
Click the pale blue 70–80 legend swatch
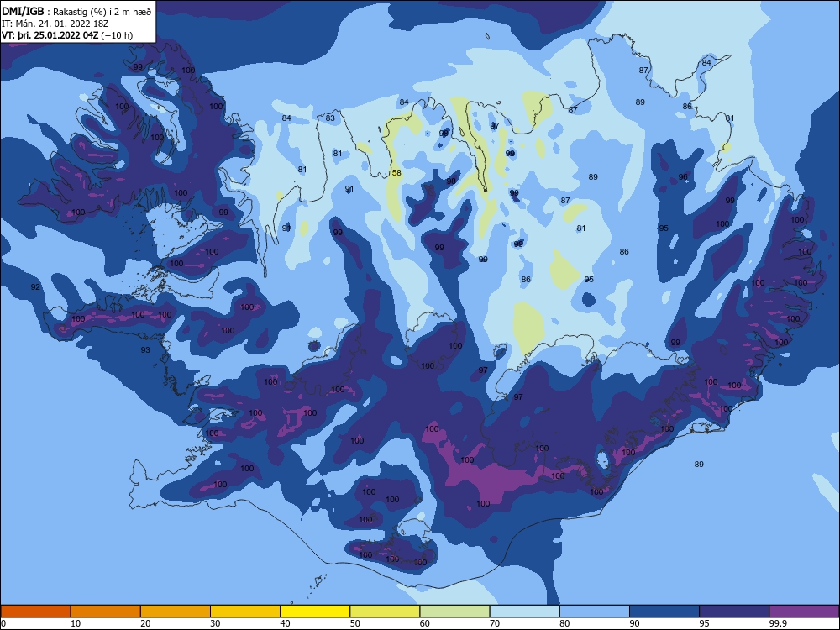click(524, 612)
